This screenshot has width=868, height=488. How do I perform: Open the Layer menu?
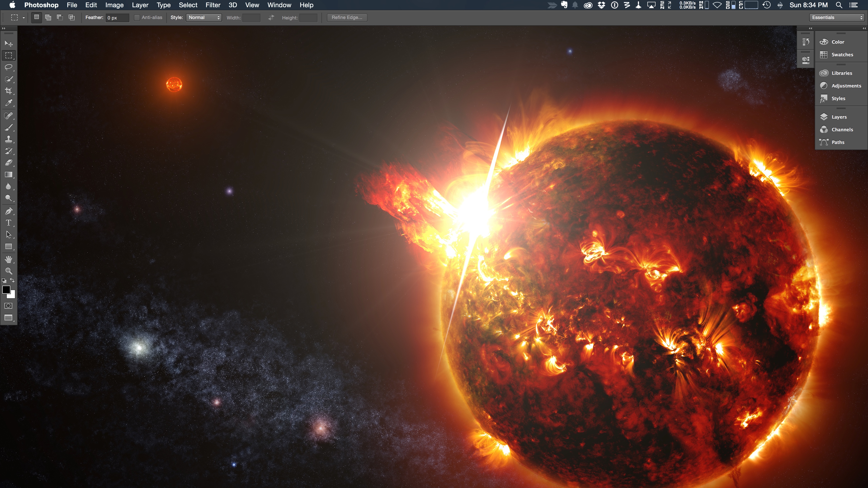pyautogui.click(x=140, y=5)
